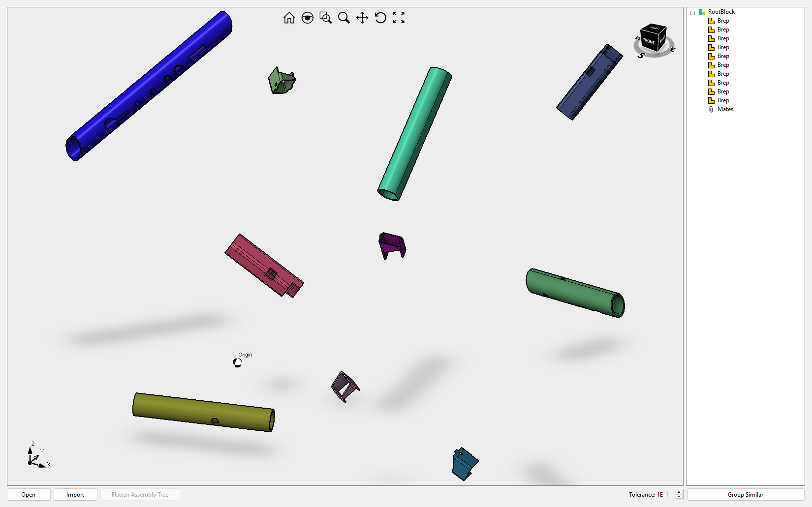Image resolution: width=812 pixels, height=507 pixels.
Task: Click the FRONT face of view cube
Action: point(649,41)
